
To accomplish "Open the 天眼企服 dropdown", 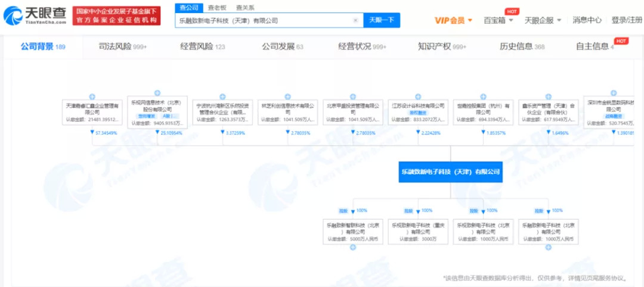I will tap(543, 20).
